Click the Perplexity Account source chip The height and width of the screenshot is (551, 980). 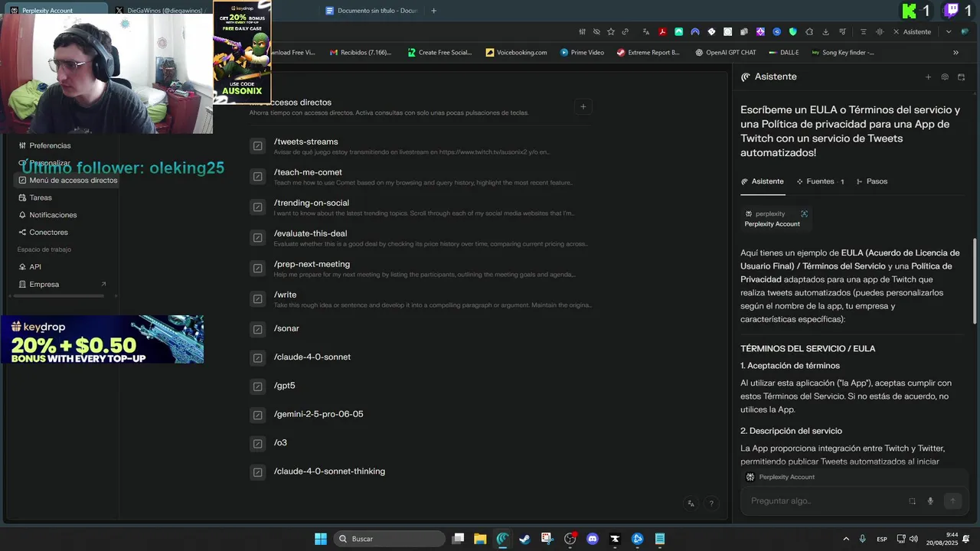point(776,219)
